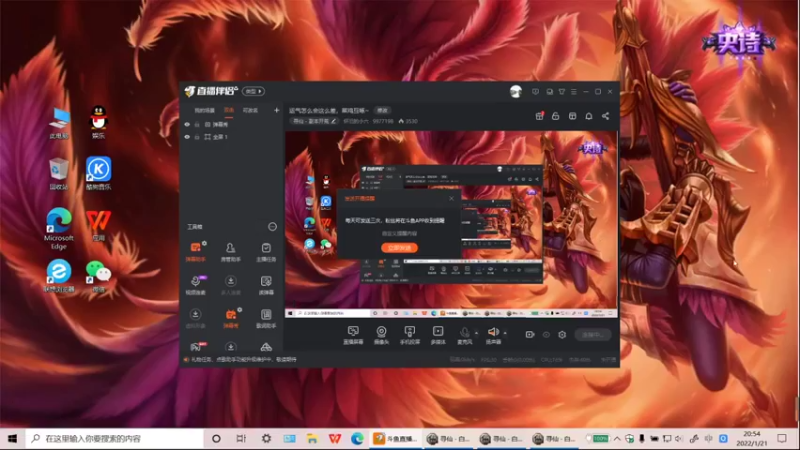This screenshot has height=450, width=800.
Task: Switch to the 我的场景 tab
Action: click(205, 110)
